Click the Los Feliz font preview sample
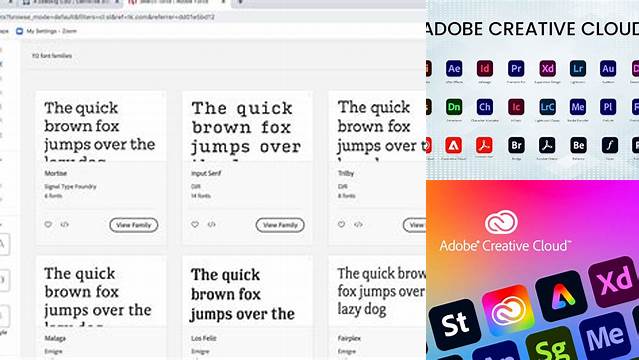 click(x=242, y=296)
